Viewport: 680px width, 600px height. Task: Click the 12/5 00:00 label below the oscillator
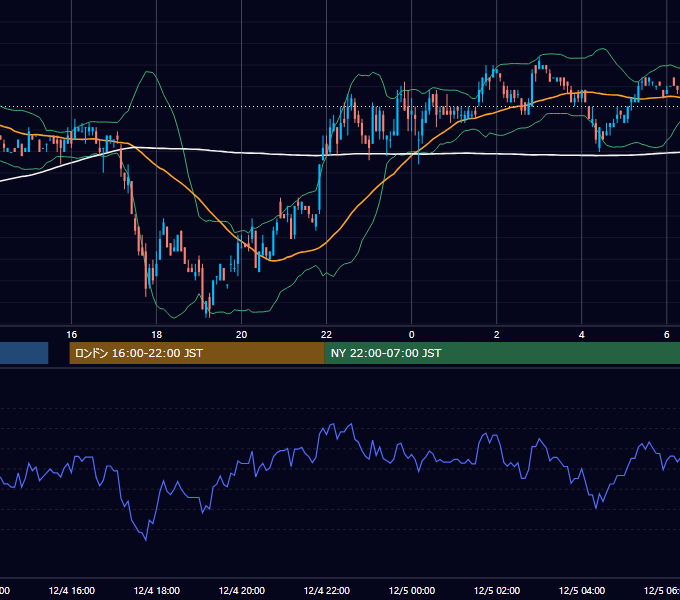click(412, 590)
